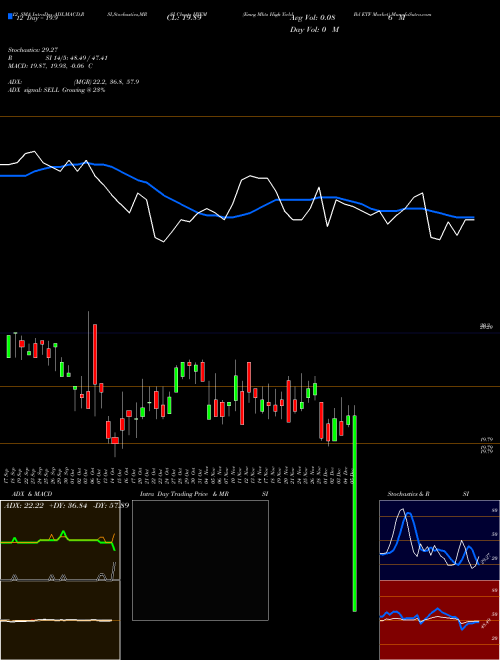Click the 'SI 14/3: 48.49 / 47.41' value
Screen dimensions: 500x660
click(x=77, y=58)
